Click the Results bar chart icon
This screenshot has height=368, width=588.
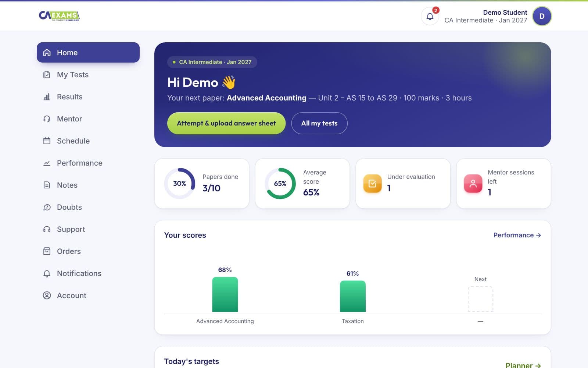(47, 97)
